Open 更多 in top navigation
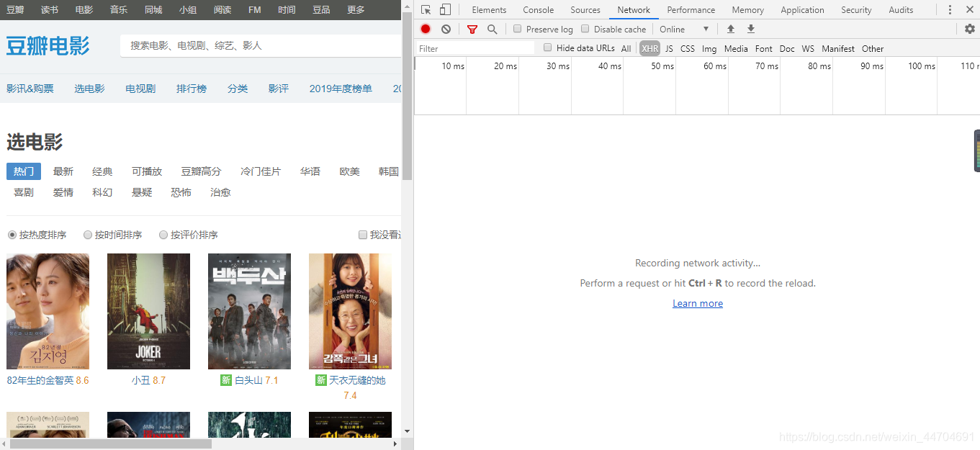 (x=356, y=9)
